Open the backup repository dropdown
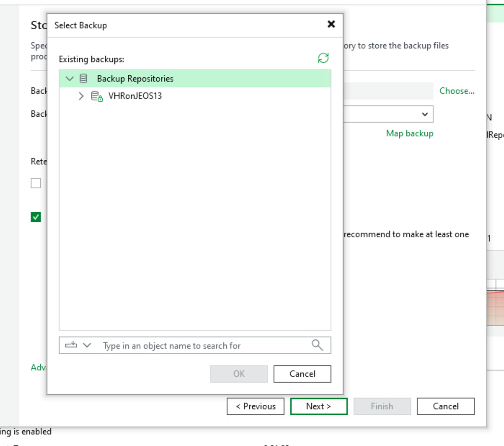This screenshot has height=446, width=504. pyautogui.click(x=424, y=114)
